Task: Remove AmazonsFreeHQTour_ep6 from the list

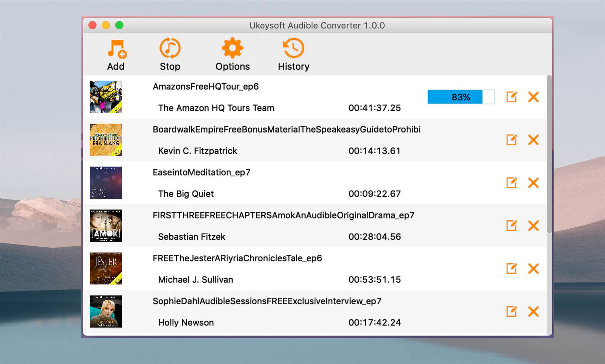Action: pos(533,97)
